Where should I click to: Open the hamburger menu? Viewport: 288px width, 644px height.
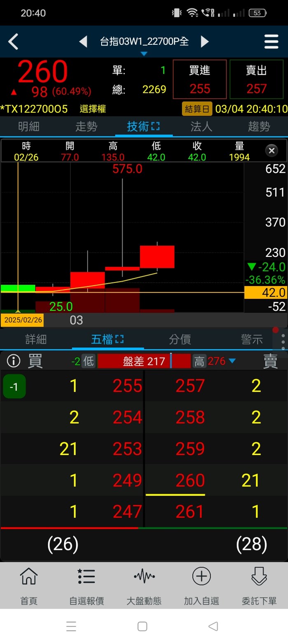point(271,42)
